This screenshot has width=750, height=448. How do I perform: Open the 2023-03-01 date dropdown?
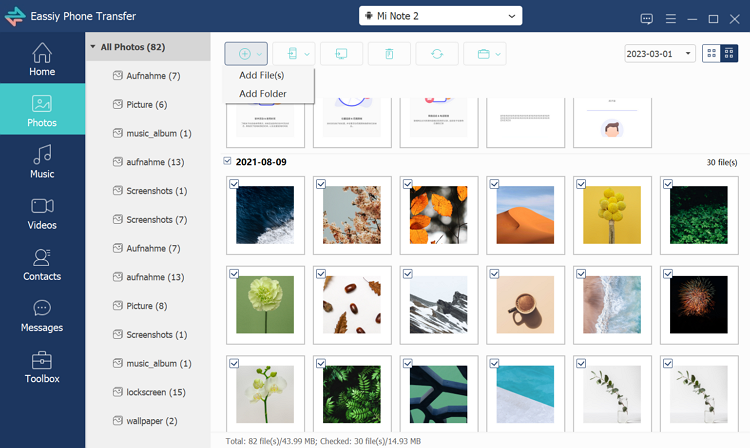coord(660,54)
